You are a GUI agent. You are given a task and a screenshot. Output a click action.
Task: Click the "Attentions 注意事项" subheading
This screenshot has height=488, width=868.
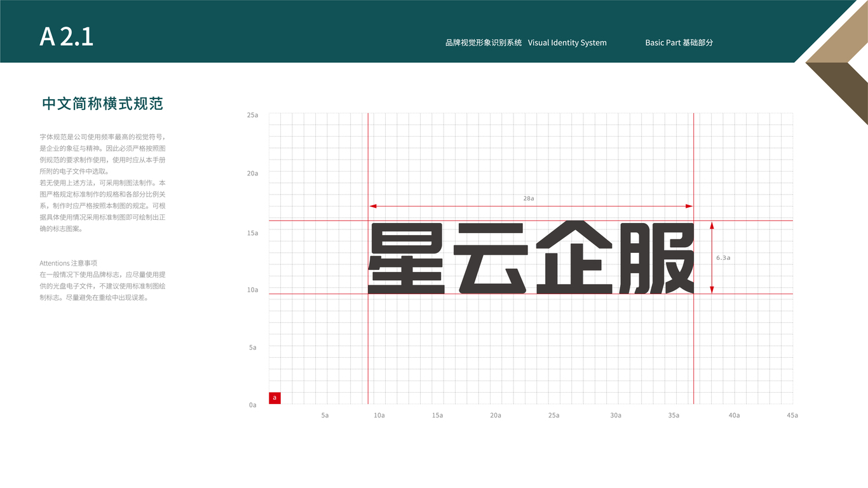click(68, 263)
